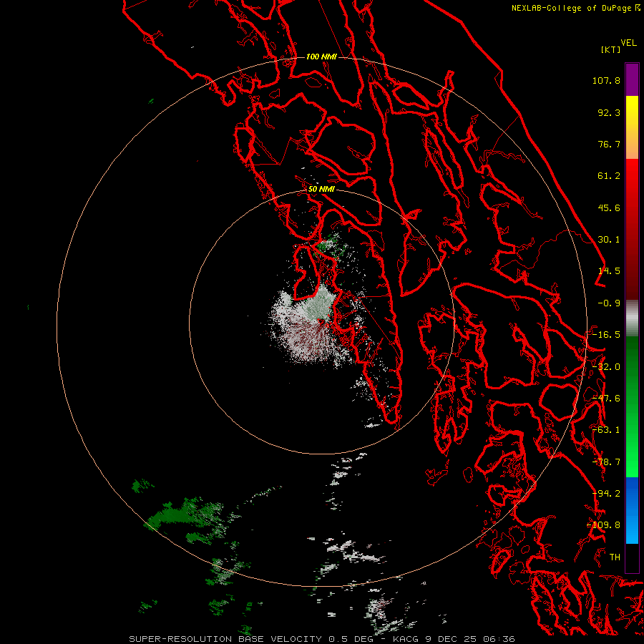Select the -78.7 velocity scale value
The image size is (644, 644).
point(606,462)
